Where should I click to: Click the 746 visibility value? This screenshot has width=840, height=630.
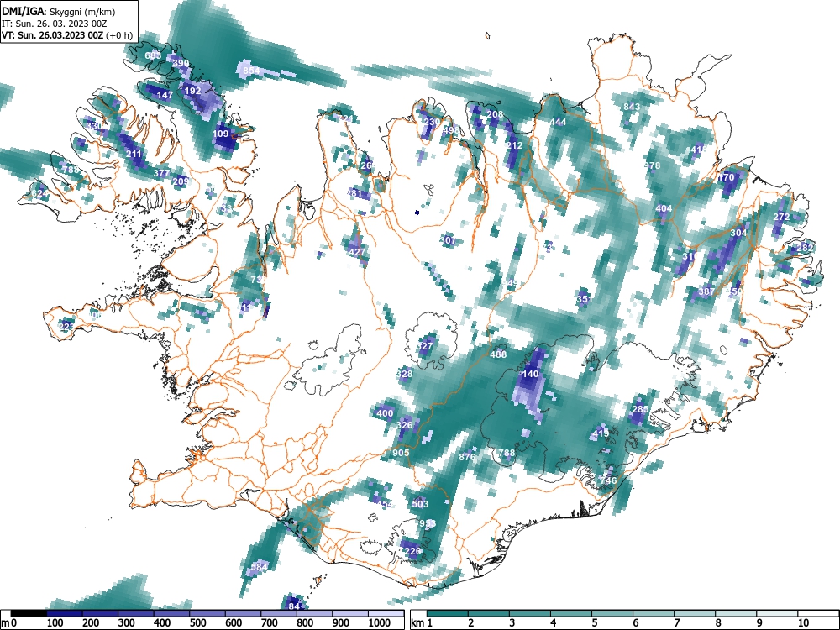608,480
